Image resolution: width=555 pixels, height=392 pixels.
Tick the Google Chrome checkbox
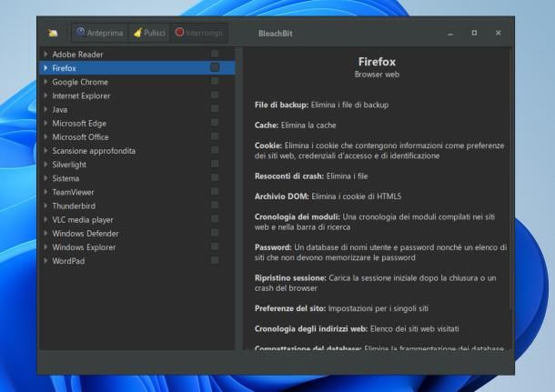coord(215,81)
